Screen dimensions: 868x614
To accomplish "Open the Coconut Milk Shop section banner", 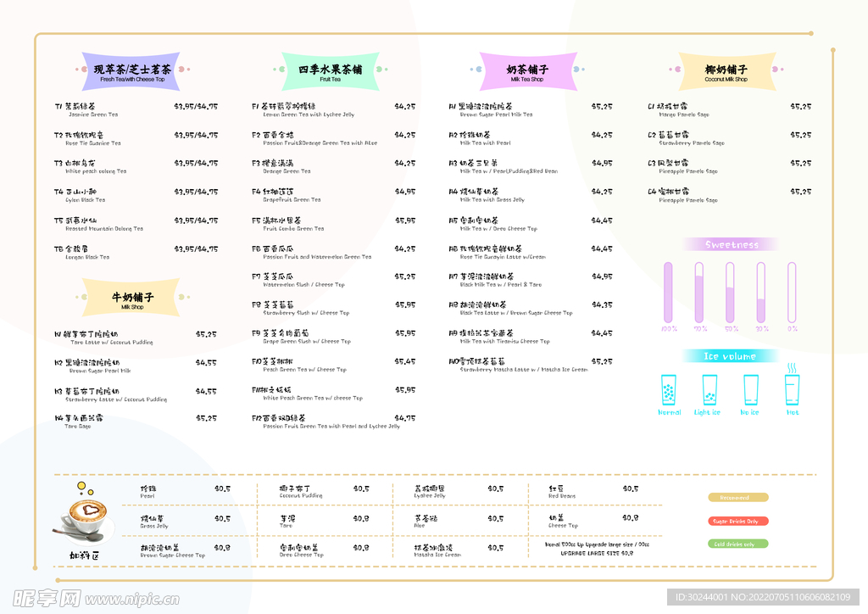I will (x=726, y=71).
